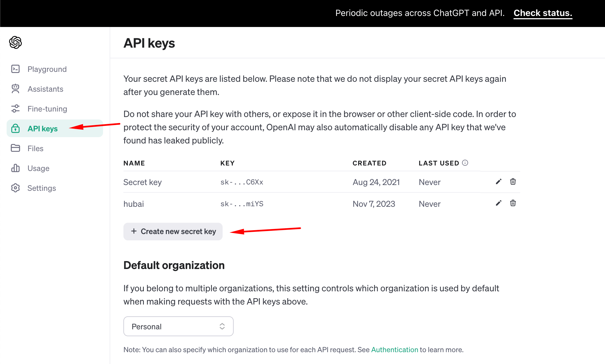Click the CREATED column header
This screenshot has width=605, height=364.
pyautogui.click(x=369, y=163)
